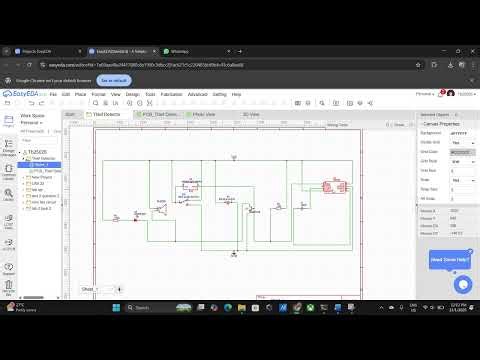This screenshot has height=360, width=480.
Task: Collapse the Thief Detector project tree node
Action: (24, 158)
